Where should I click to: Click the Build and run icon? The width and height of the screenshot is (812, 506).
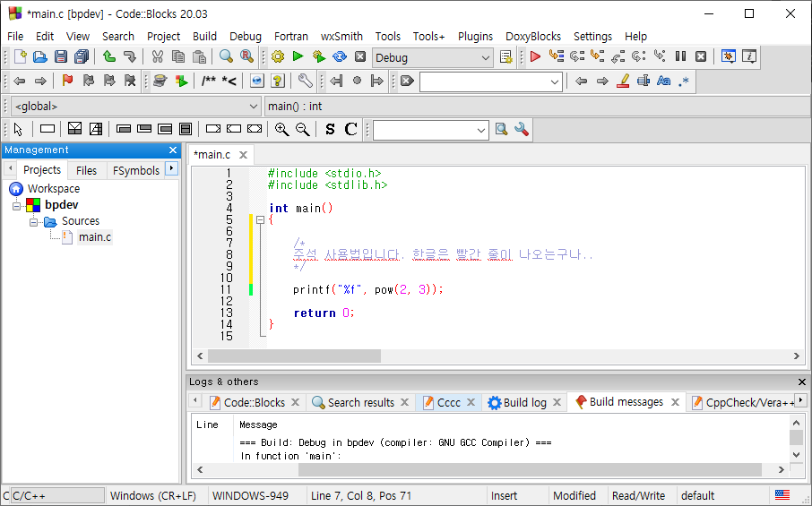[x=318, y=56]
